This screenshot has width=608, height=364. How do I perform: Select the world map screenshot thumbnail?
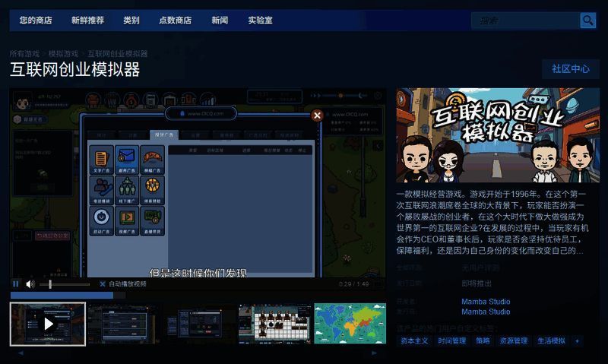[x=350, y=324]
